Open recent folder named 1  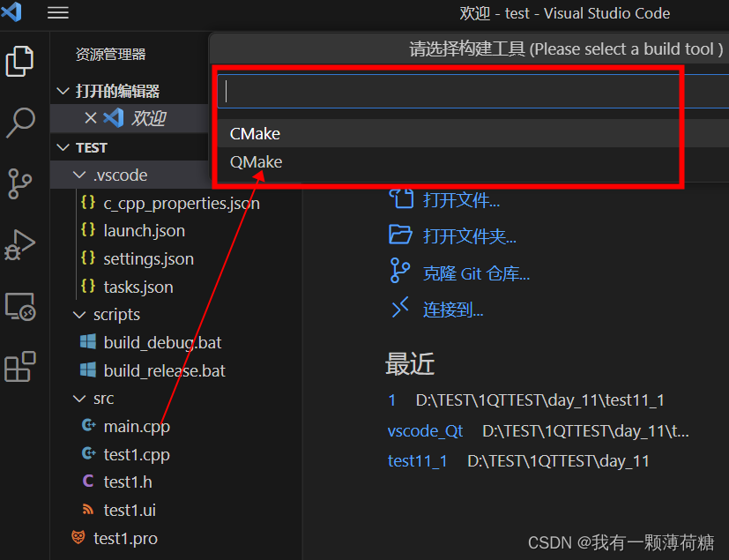pos(392,400)
